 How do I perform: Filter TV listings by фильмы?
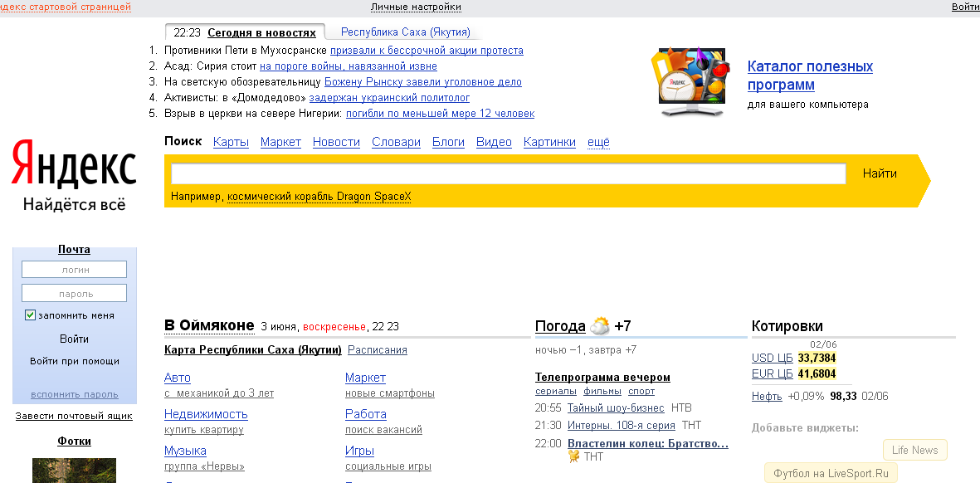point(602,391)
